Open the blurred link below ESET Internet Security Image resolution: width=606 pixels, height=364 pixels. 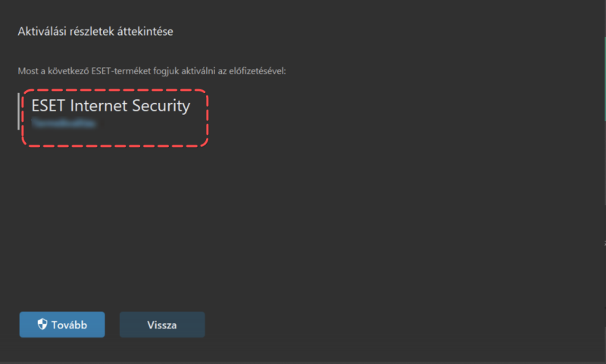(64, 123)
